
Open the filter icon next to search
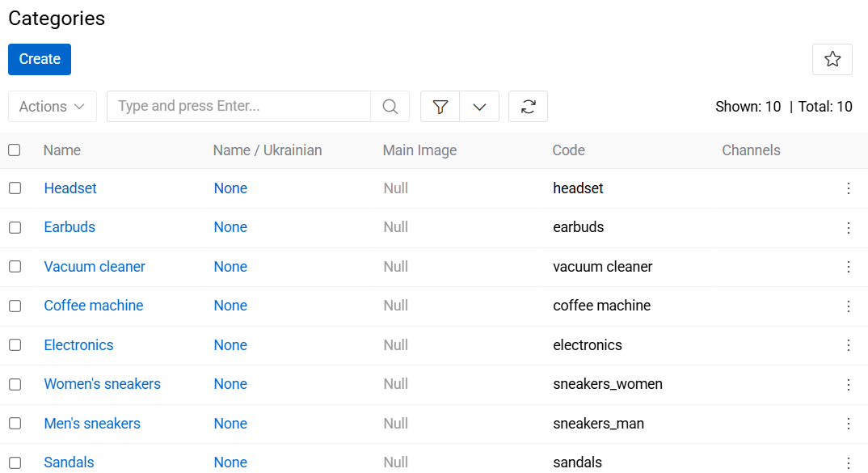pos(439,106)
